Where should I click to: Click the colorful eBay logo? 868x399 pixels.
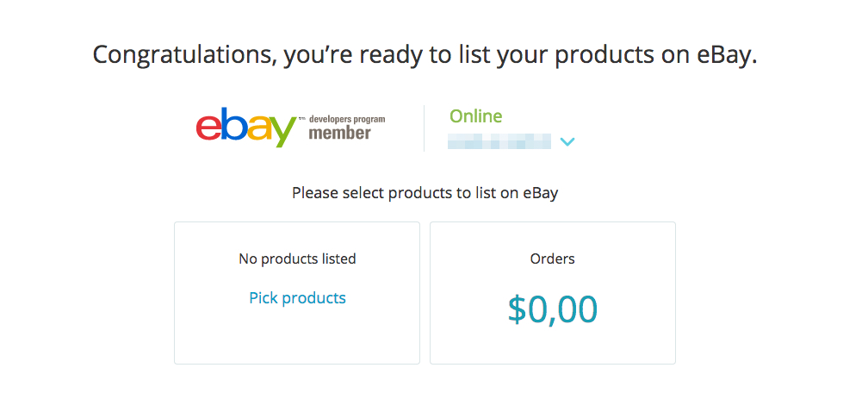click(x=246, y=127)
